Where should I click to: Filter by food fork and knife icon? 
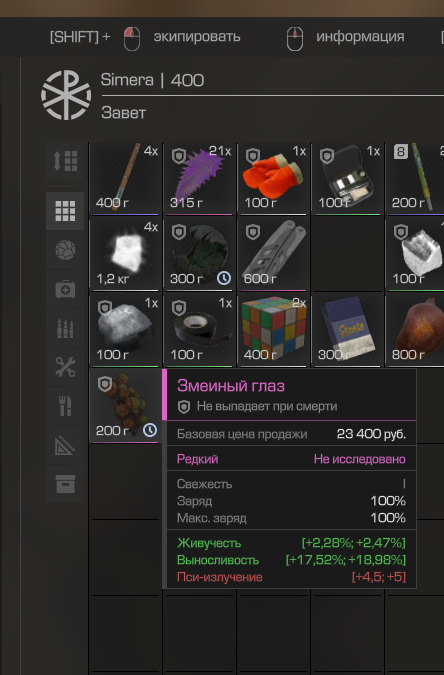(x=65, y=406)
